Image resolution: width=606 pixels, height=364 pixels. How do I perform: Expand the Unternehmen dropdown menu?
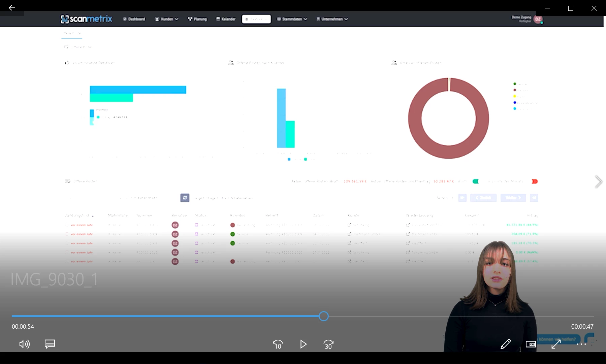point(332,19)
